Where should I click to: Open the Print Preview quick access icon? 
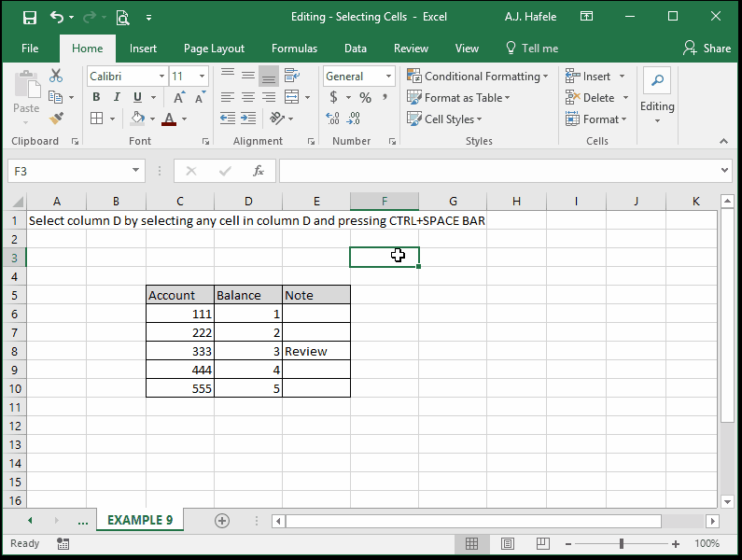(x=123, y=18)
